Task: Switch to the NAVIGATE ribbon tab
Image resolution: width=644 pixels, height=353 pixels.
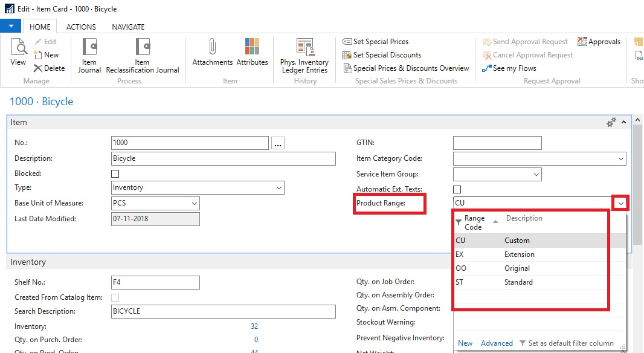Action: tap(128, 27)
